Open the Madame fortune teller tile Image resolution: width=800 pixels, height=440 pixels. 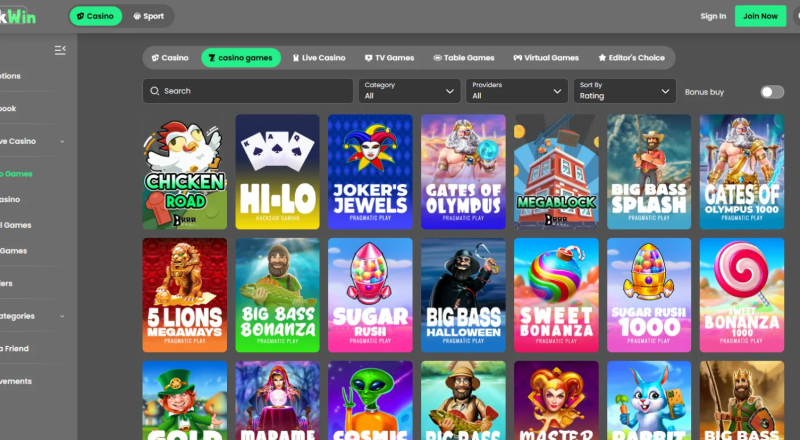coord(278,401)
